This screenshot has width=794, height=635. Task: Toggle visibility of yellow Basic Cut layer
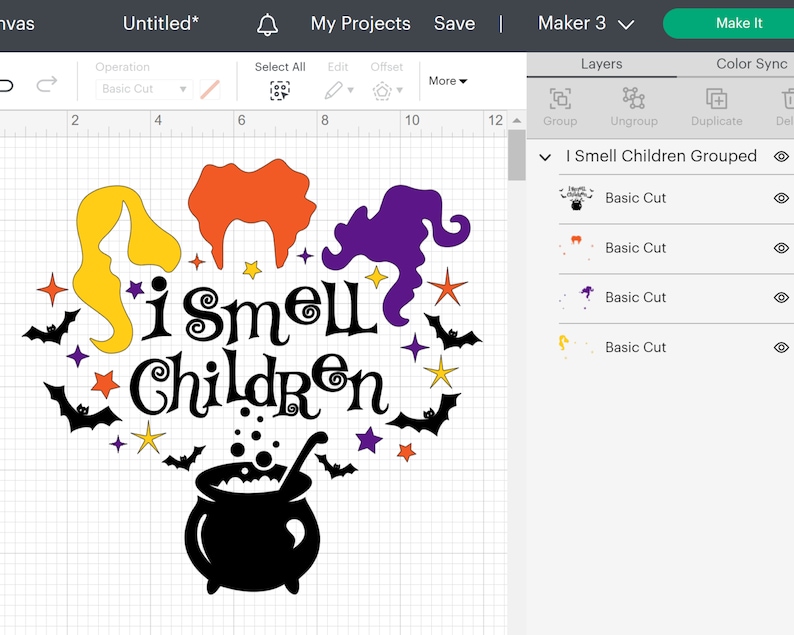coord(781,347)
